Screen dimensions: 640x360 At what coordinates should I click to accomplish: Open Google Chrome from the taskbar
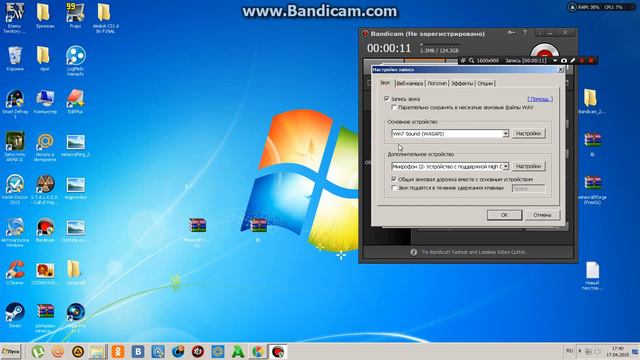point(258,351)
